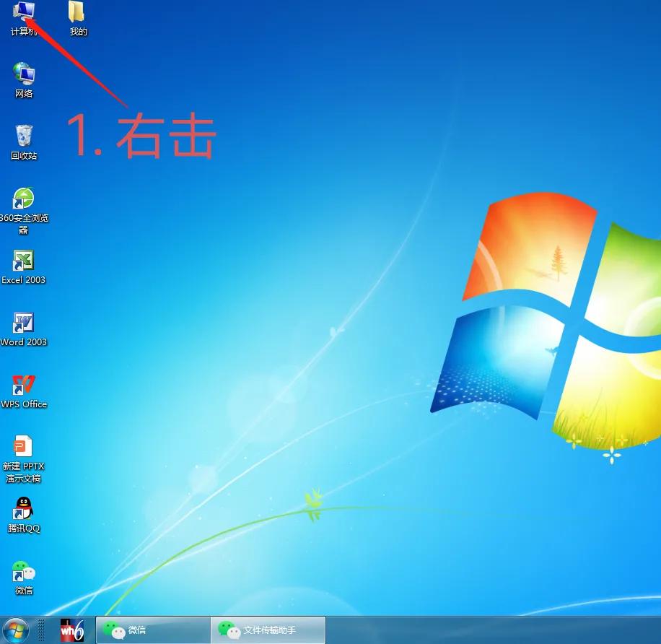Viewport: 661px width, 644px height.
Task: Open the 网络 (Network) desktop icon
Action: point(22,76)
